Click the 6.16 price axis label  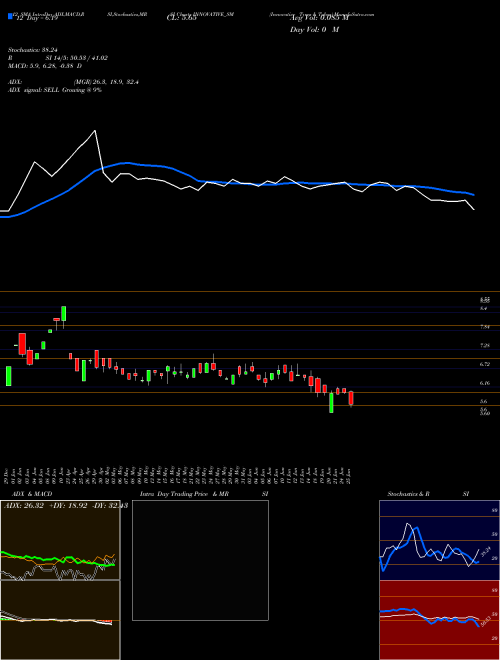484,383
